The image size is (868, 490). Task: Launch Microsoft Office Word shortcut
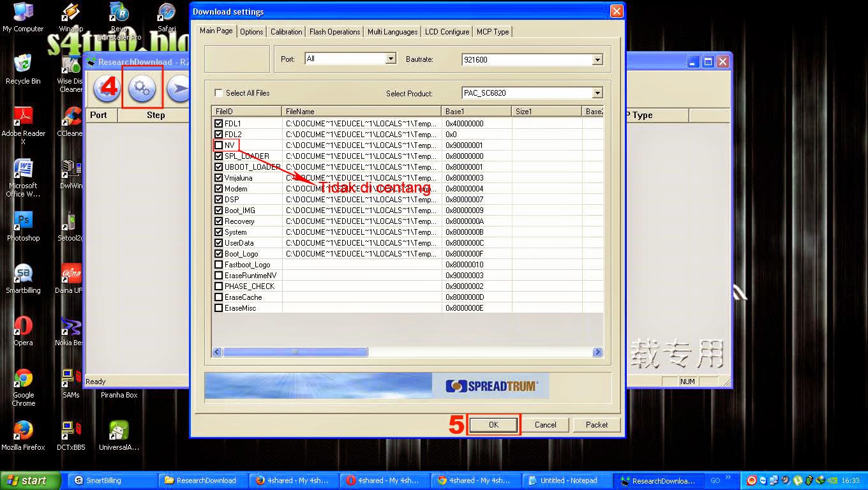[x=23, y=177]
